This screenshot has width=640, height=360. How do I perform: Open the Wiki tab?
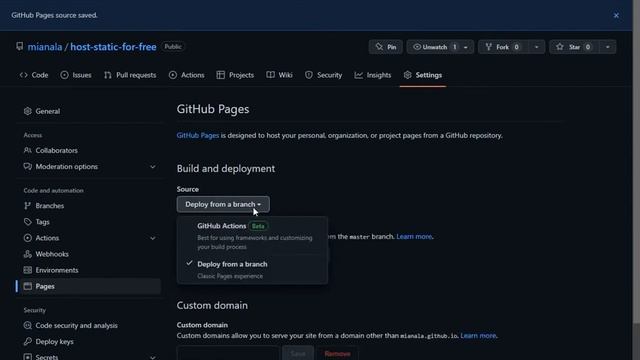coord(280,75)
